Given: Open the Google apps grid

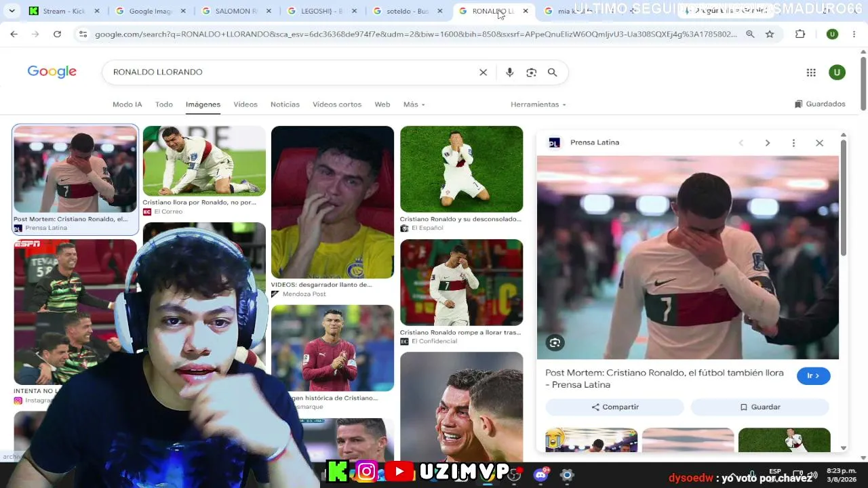Looking at the screenshot, I should (811, 73).
